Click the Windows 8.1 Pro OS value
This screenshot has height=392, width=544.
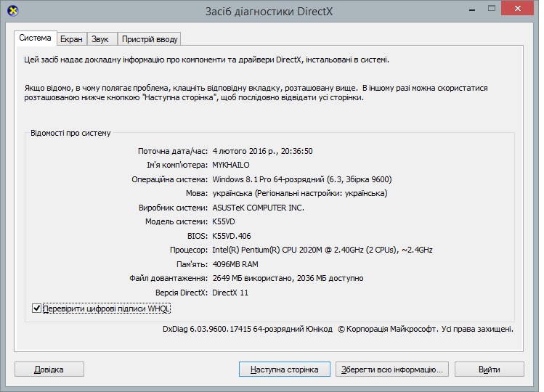tap(302, 179)
